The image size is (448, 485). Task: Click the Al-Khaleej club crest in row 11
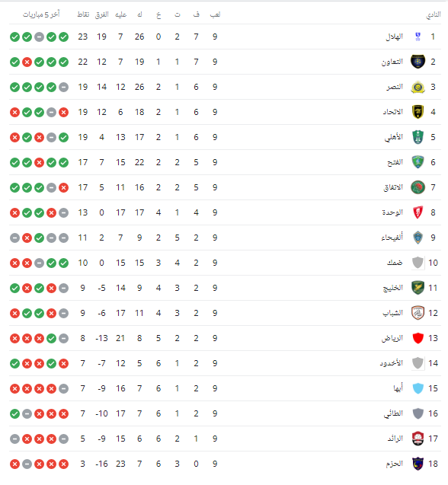coord(418,288)
